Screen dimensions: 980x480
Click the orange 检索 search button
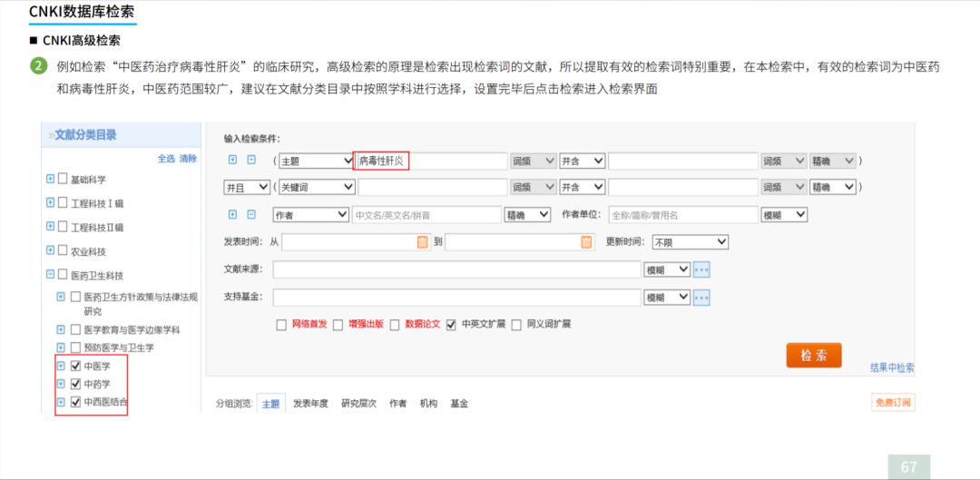pyautogui.click(x=814, y=355)
